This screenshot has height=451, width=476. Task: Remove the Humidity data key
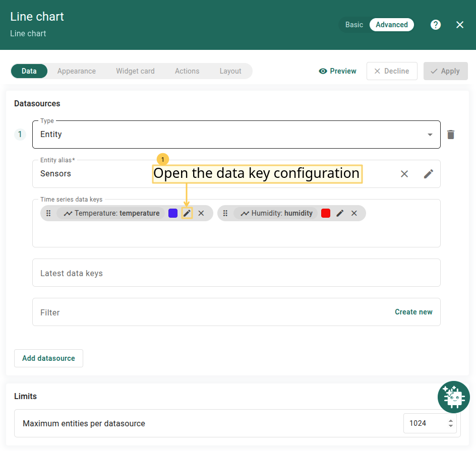tap(354, 213)
